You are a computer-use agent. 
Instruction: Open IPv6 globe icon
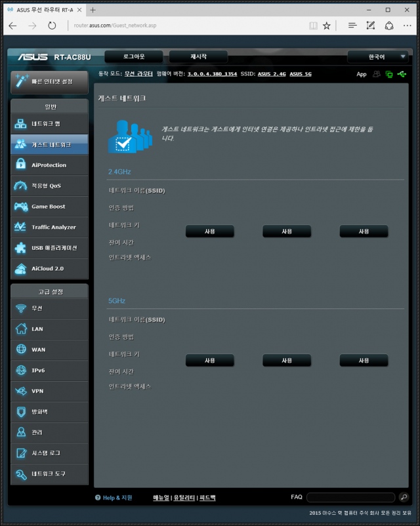pyautogui.click(x=21, y=370)
